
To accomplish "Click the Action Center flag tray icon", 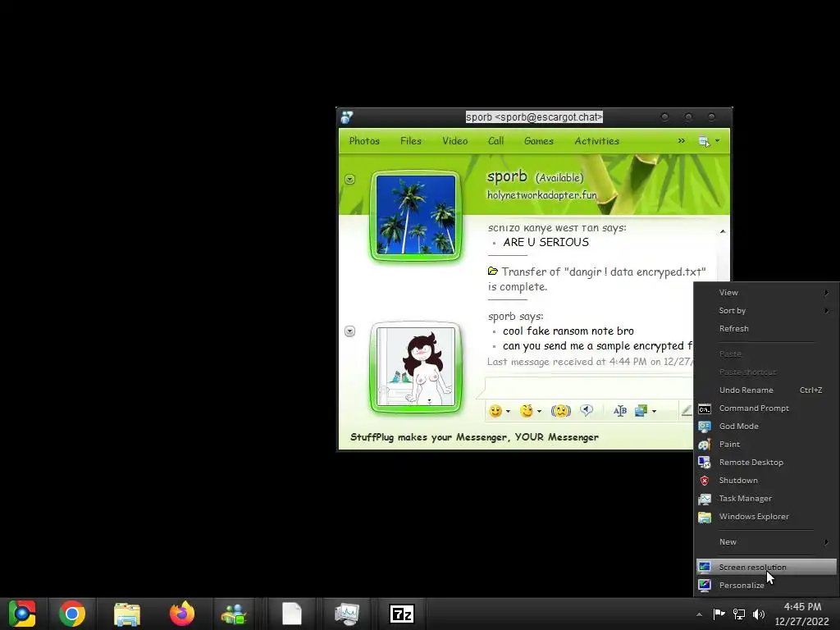I will pyautogui.click(x=719, y=614).
